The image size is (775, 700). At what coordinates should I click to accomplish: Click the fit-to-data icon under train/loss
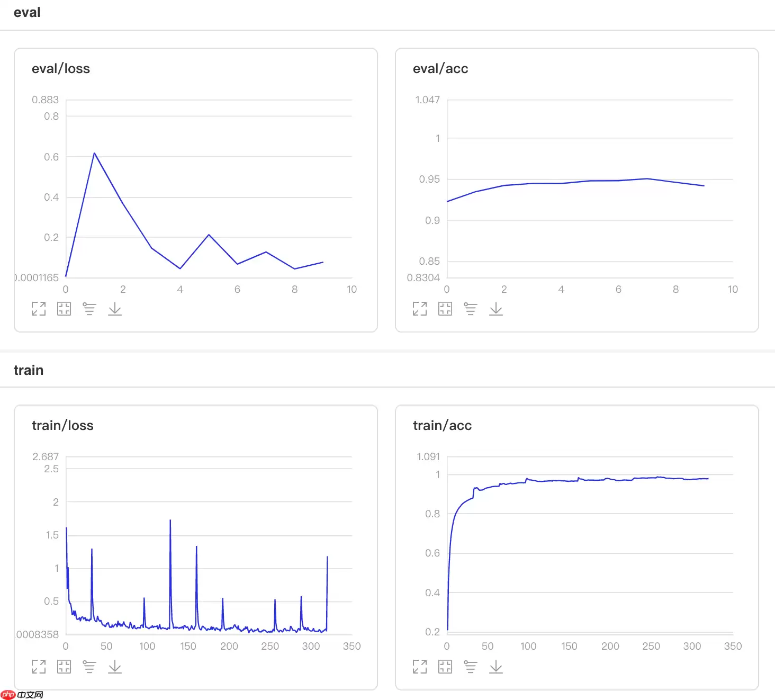(64, 667)
